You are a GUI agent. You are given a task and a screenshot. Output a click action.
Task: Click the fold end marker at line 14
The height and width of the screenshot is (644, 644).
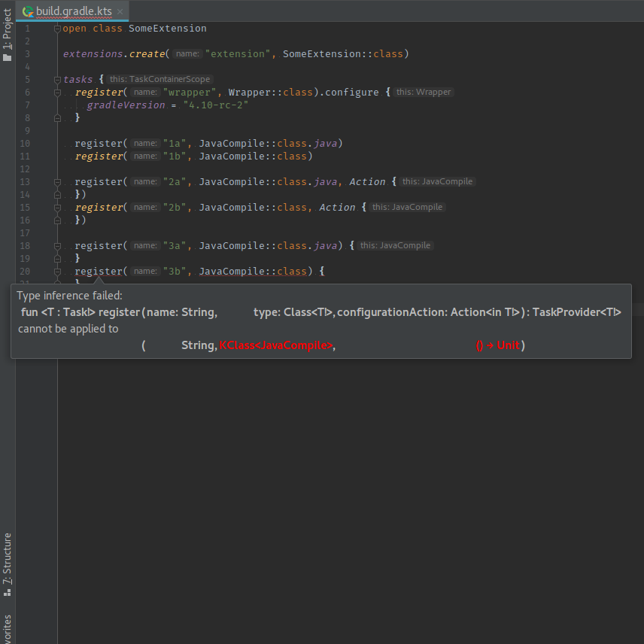click(57, 195)
